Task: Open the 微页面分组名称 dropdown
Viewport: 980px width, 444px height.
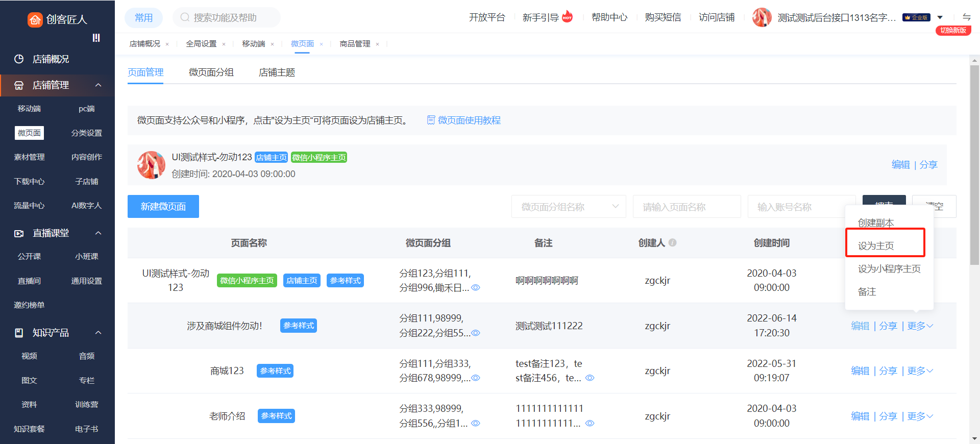Action: [x=568, y=207]
